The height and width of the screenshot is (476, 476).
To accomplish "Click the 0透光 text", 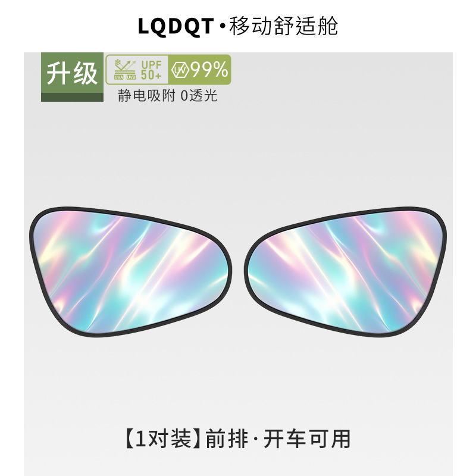I will click(x=199, y=96).
